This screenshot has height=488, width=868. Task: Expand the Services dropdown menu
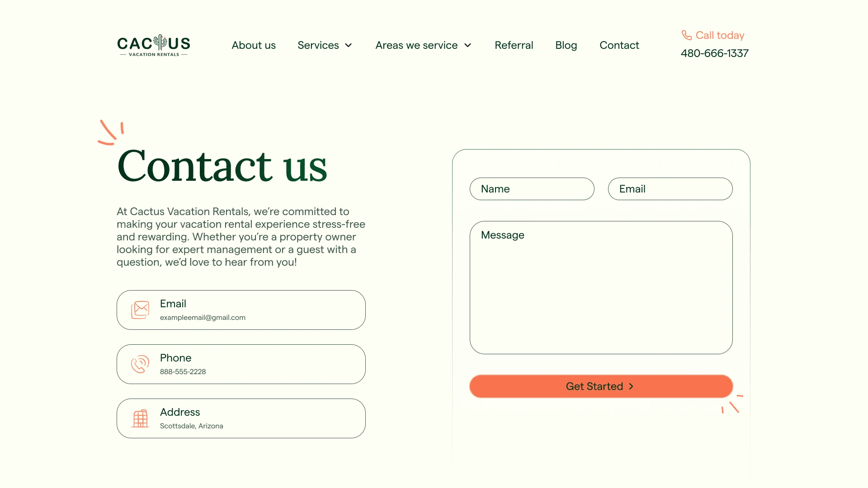pos(325,45)
